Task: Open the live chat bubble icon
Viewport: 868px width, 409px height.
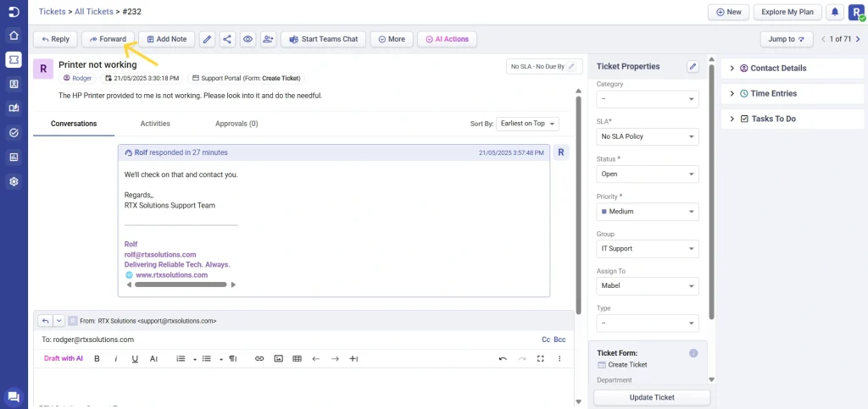Action: (x=14, y=396)
